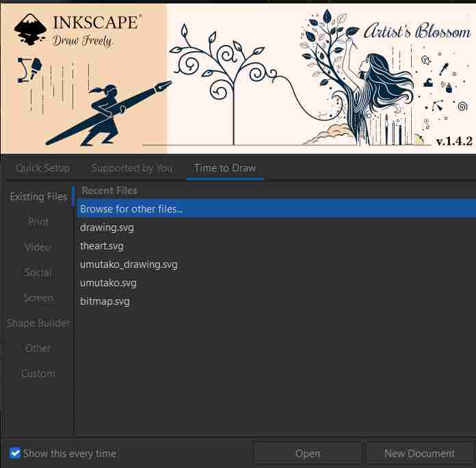
Task: Click the New Document button
Action: pyautogui.click(x=419, y=454)
